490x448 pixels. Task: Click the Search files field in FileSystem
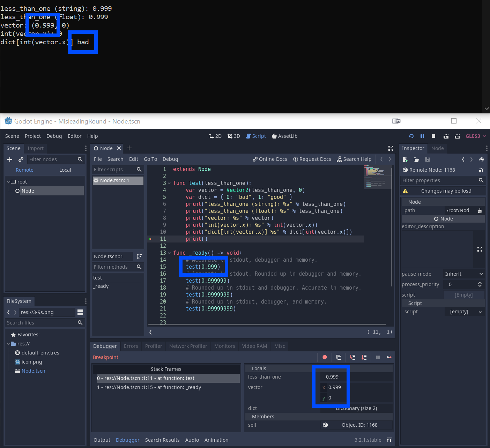click(x=42, y=323)
